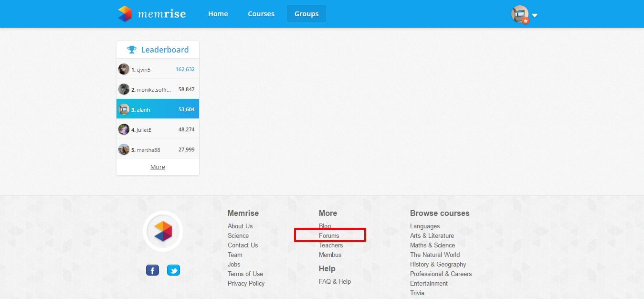Select user monika.soffr in leaderboard

click(x=154, y=90)
